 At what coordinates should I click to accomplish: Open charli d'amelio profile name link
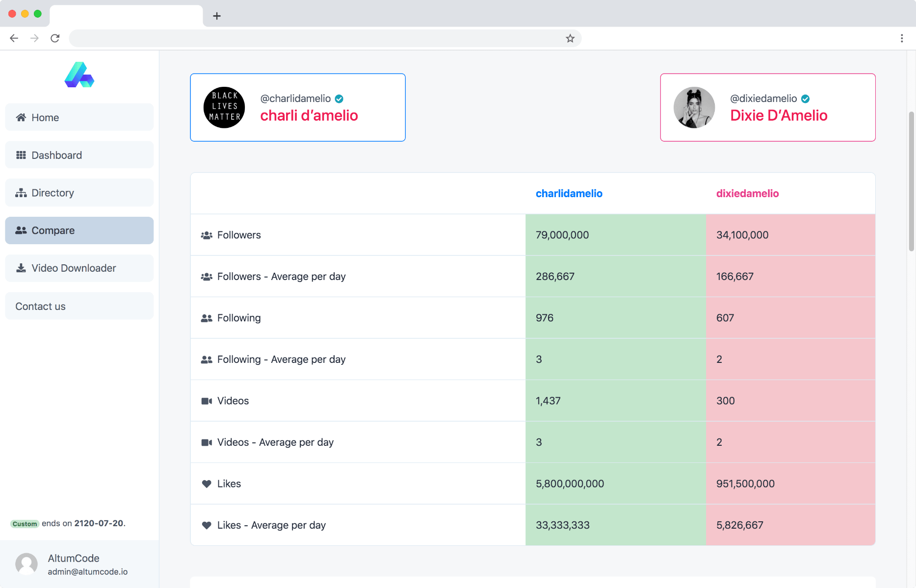[x=309, y=116]
